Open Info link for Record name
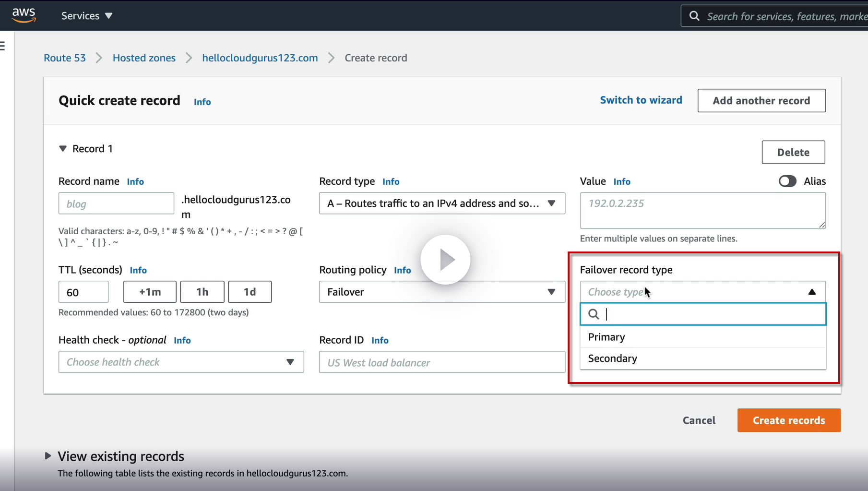 pyautogui.click(x=135, y=181)
